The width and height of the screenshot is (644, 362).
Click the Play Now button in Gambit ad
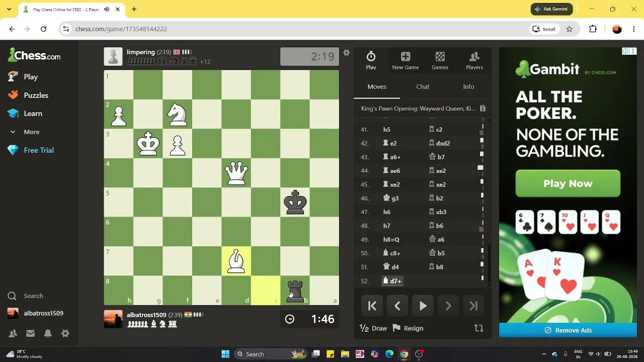(568, 184)
